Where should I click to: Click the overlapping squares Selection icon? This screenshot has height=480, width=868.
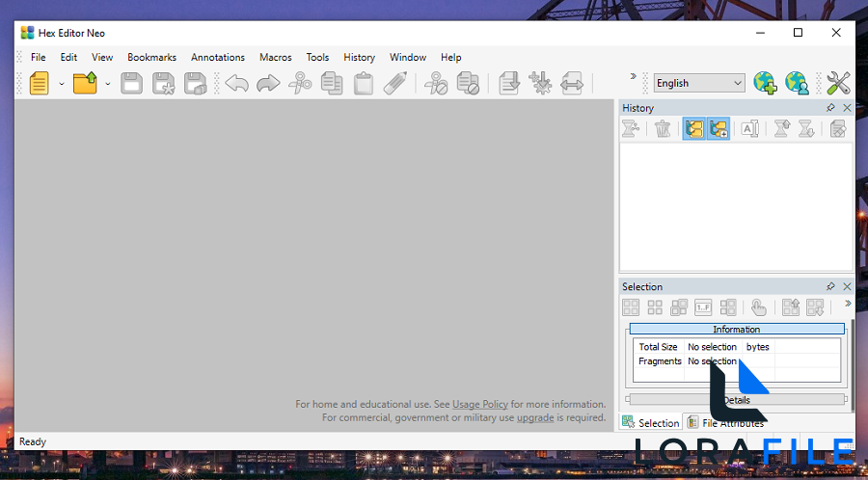(x=679, y=307)
